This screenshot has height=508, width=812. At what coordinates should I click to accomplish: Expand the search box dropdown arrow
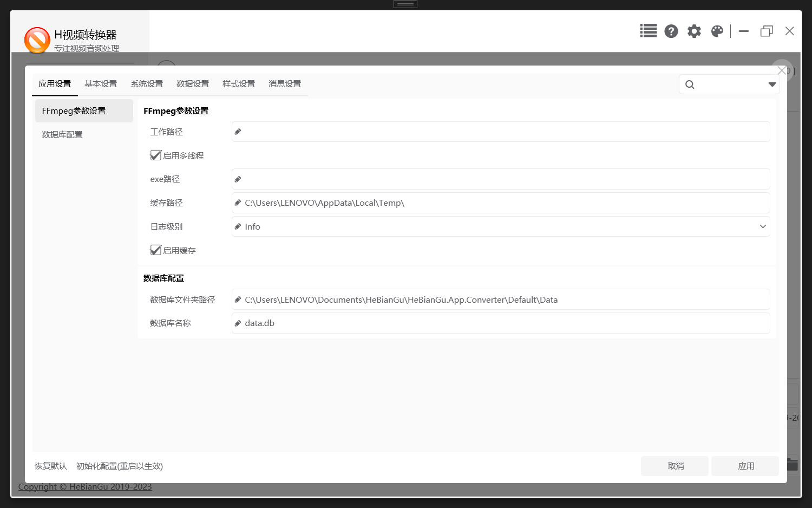[772, 84]
